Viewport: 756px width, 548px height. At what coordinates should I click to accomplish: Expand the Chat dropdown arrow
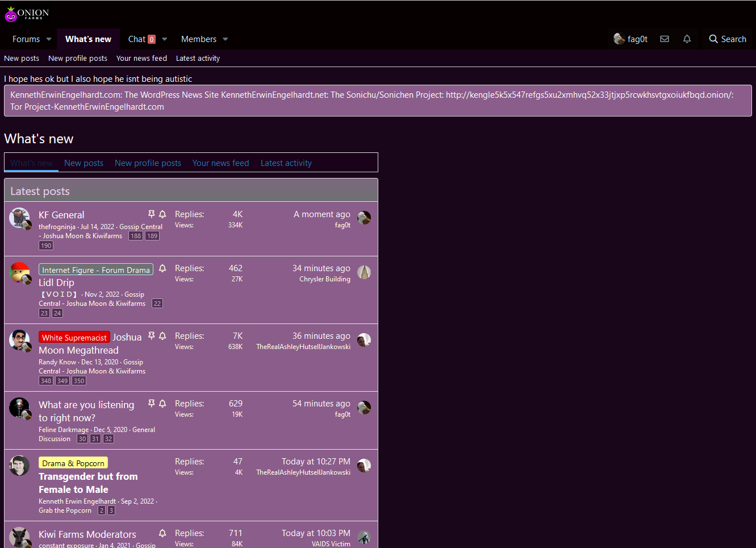click(165, 39)
